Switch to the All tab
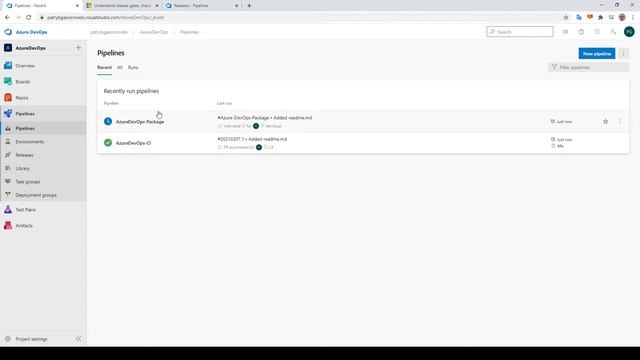640x360 pixels. click(x=120, y=67)
